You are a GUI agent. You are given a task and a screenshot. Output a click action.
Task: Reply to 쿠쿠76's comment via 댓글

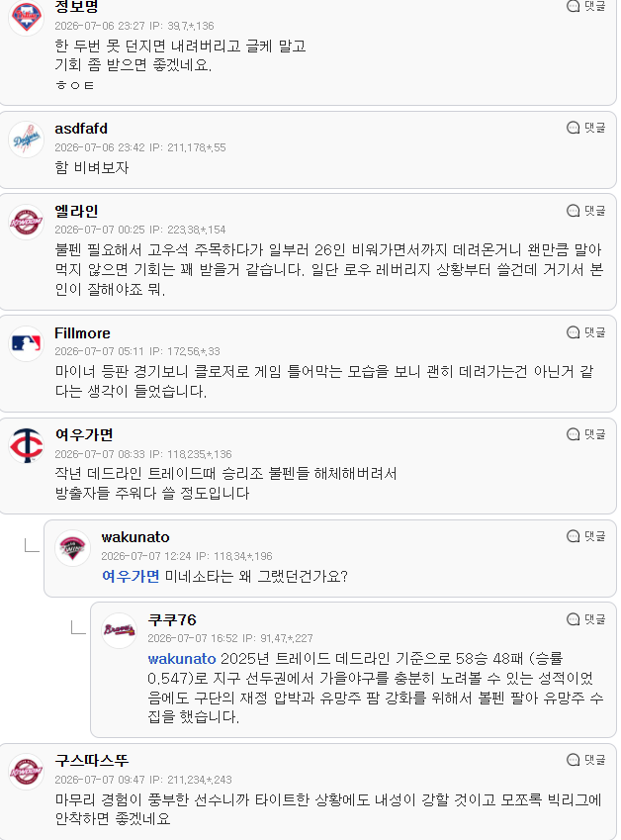[586, 619]
